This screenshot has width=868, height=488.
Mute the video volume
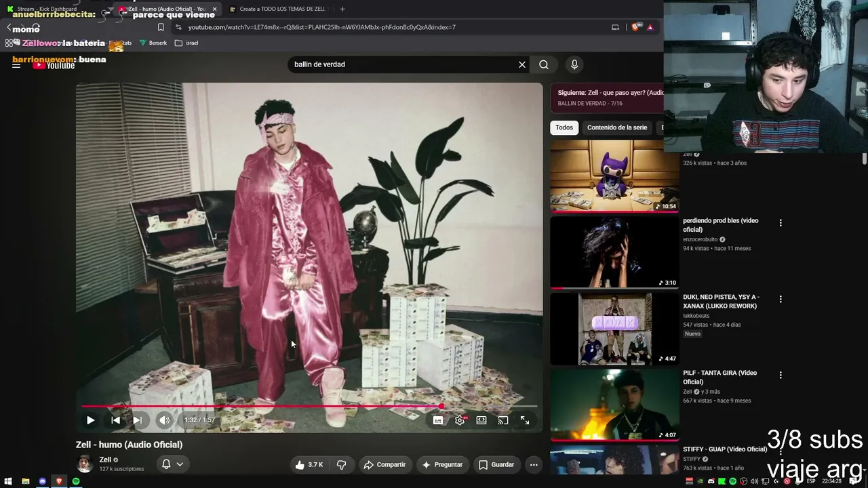[164, 420]
